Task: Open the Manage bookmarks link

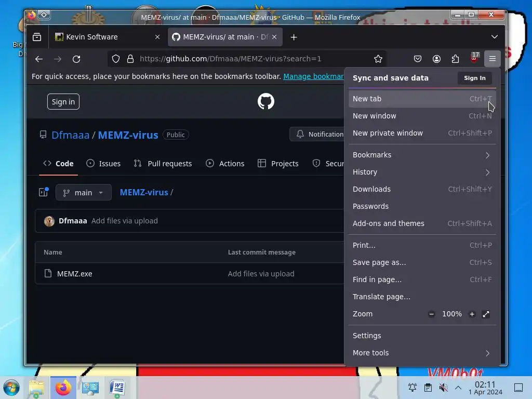Action: [x=313, y=76]
